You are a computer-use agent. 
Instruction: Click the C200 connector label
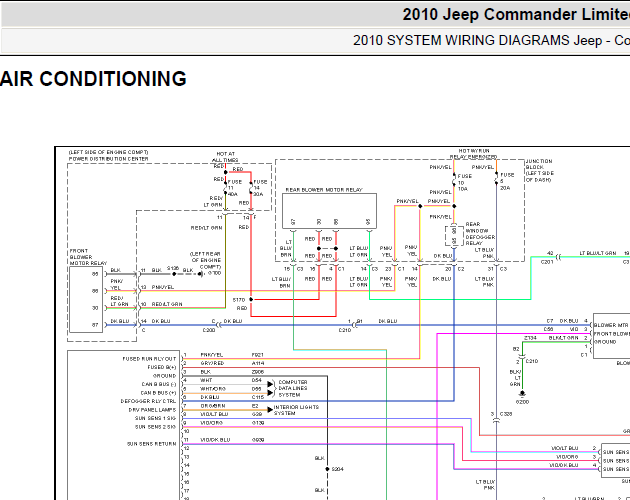tap(209, 330)
